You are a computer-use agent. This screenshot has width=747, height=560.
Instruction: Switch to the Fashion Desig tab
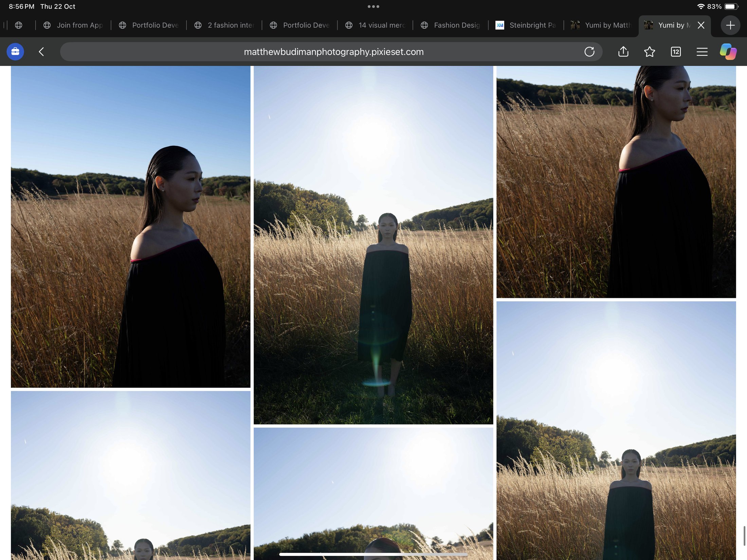451,25
